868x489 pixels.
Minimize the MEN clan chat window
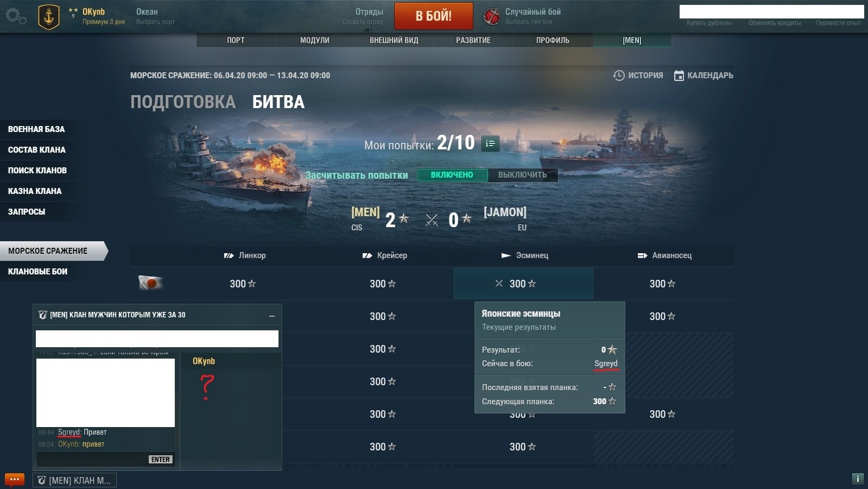(272, 316)
